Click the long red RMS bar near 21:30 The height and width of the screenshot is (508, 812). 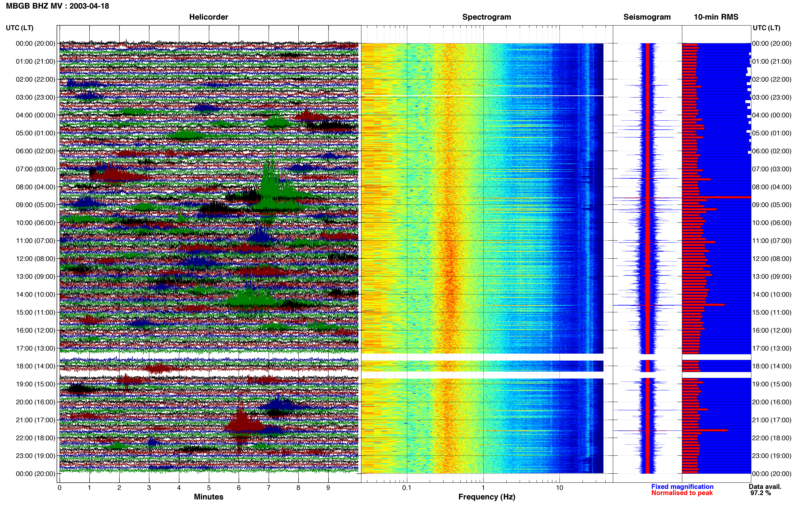click(705, 430)
